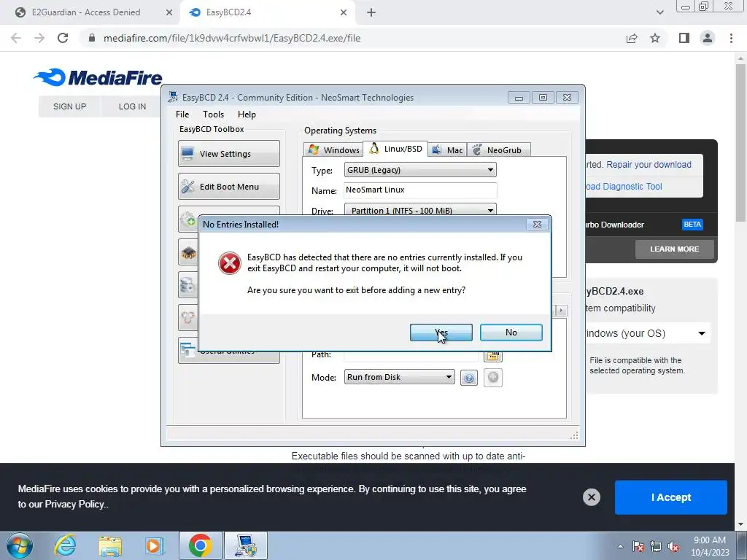Switch to the NeoGrub tab
Image resolution: width=747 pixels, height=560 pixels.
tap(498, 150)
